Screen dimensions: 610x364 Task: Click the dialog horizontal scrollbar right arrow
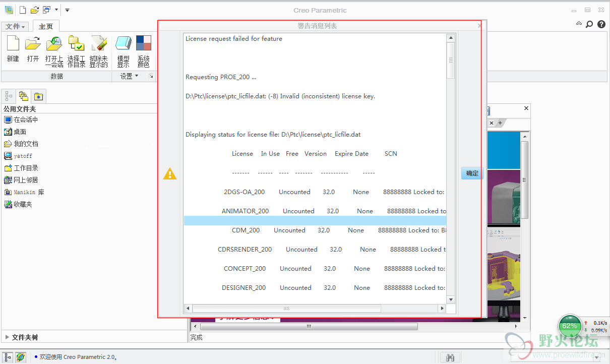tap(442, 308)
